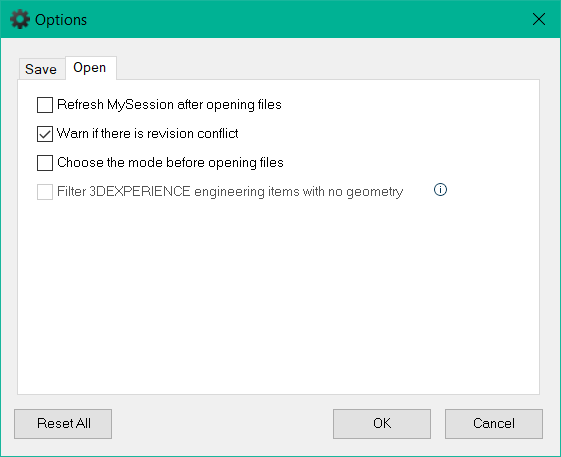Click the 'Refresh MySession after opening files' label text

[x=169, y=104]
